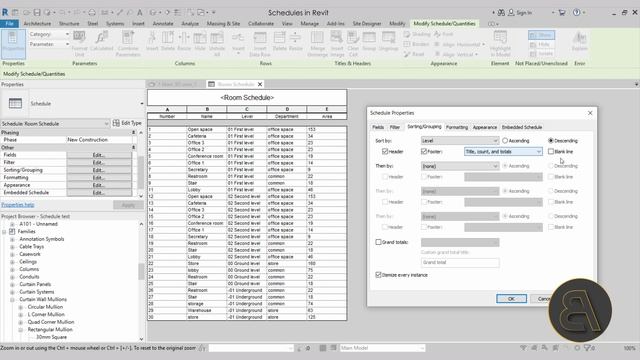Select Descending radio for Sort by

coord(551,140)
